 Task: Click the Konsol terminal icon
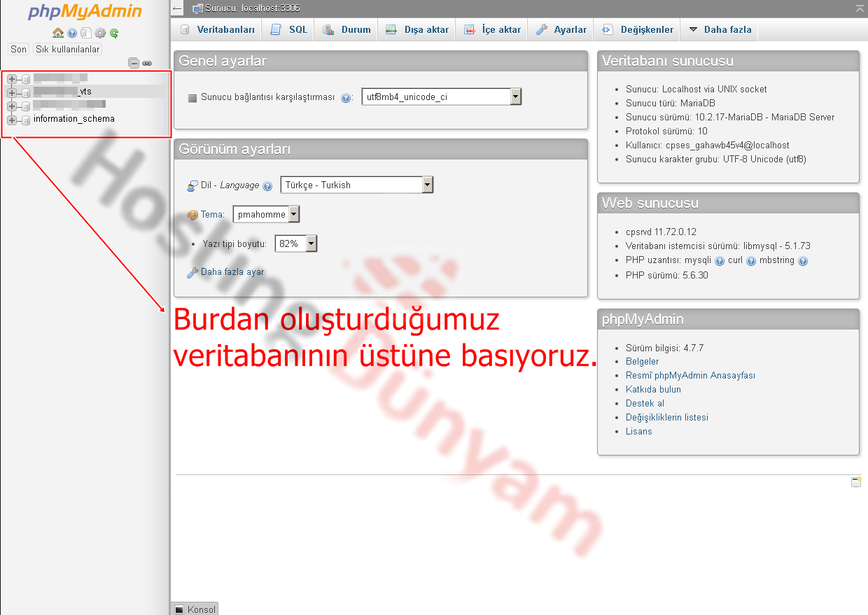pos(179,609)
